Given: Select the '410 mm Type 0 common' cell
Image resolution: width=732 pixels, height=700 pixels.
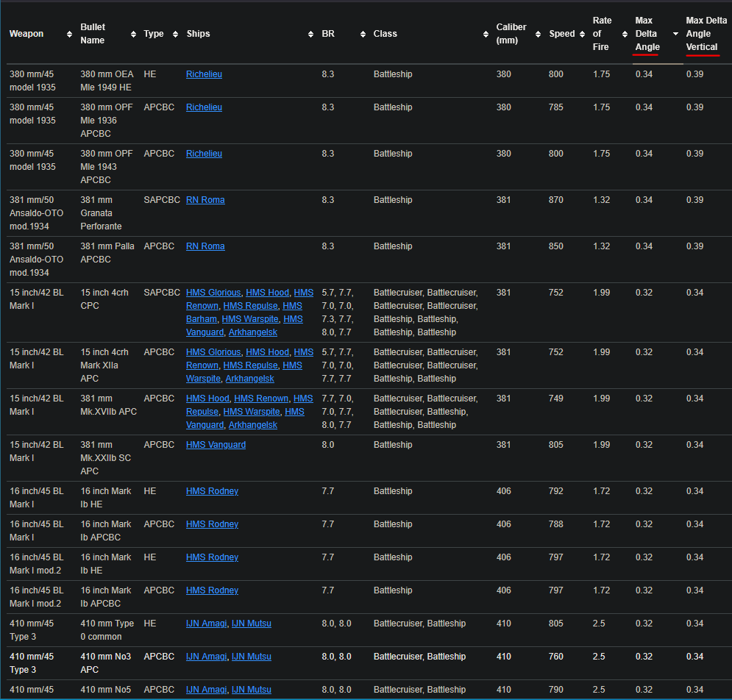Looking at the screenshot, I should (107, 630).
